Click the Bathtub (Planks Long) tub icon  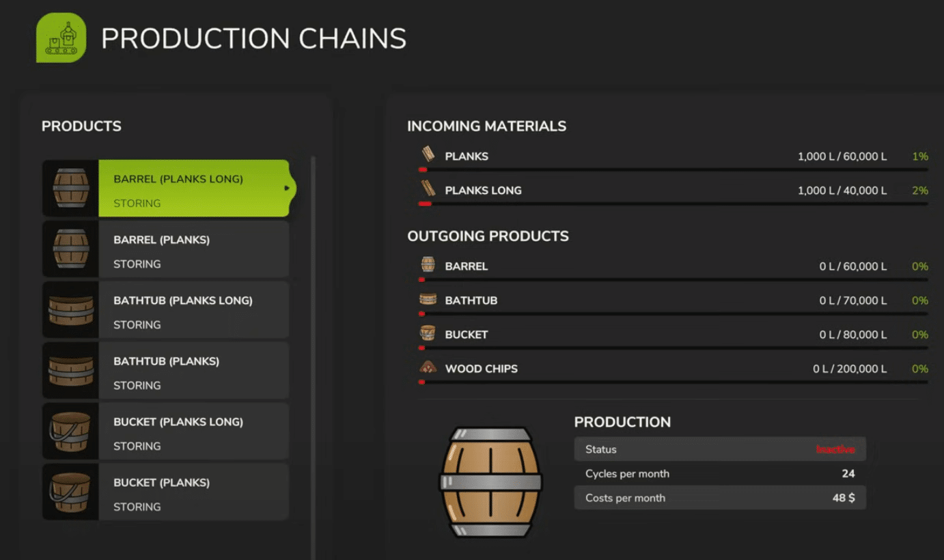click(71, 310)
